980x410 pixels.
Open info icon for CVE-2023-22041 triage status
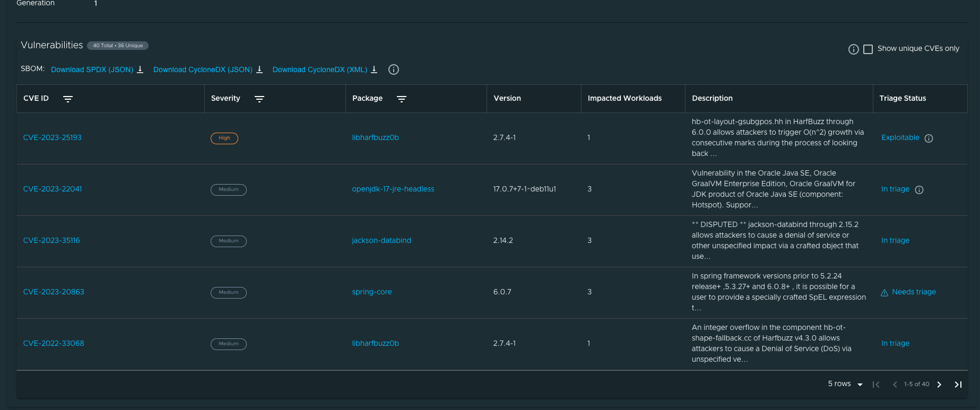[920, 190]
